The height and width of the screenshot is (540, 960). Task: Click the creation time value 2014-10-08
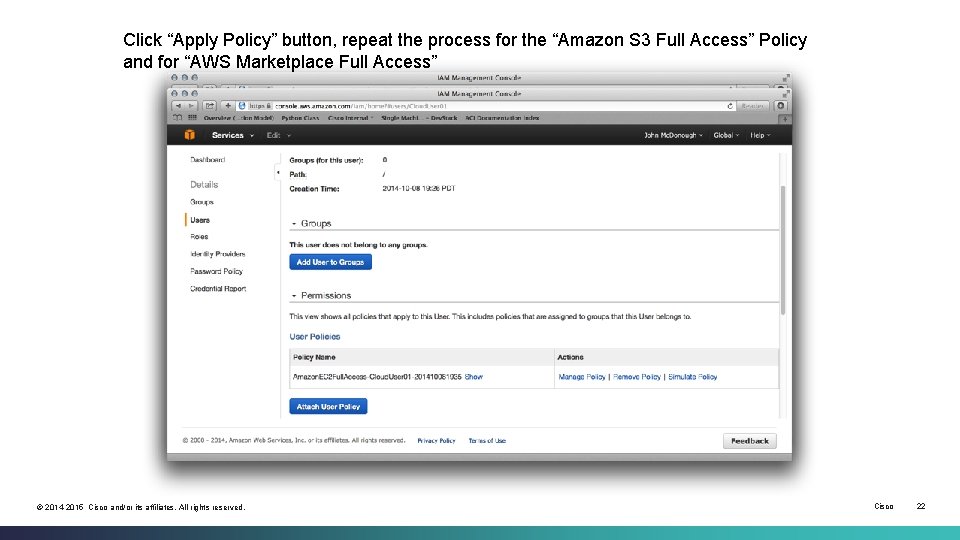tap(419, 189)
